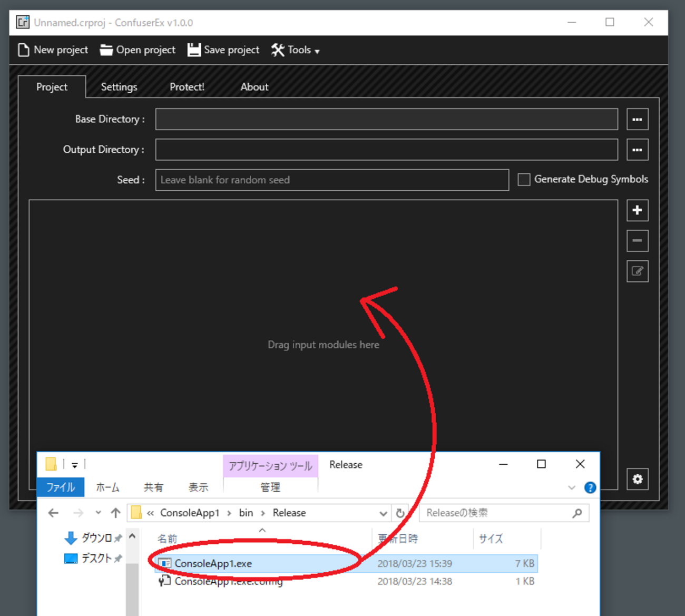This screenshot has height=616, width=685.
Task: Open the Tools dropdown menu
Action: [x=296, y=50]
